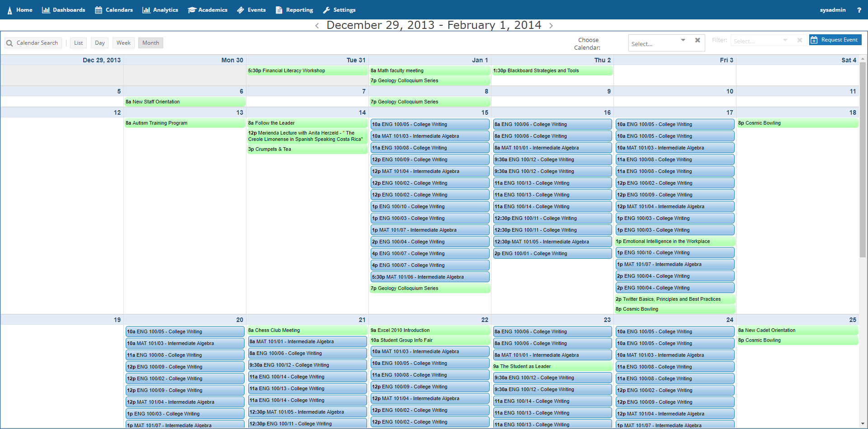Click the scroll down arrow of scrollbar
Image resolution: width=868 pixels, height=429 pixels.
[x=863, y=424]
